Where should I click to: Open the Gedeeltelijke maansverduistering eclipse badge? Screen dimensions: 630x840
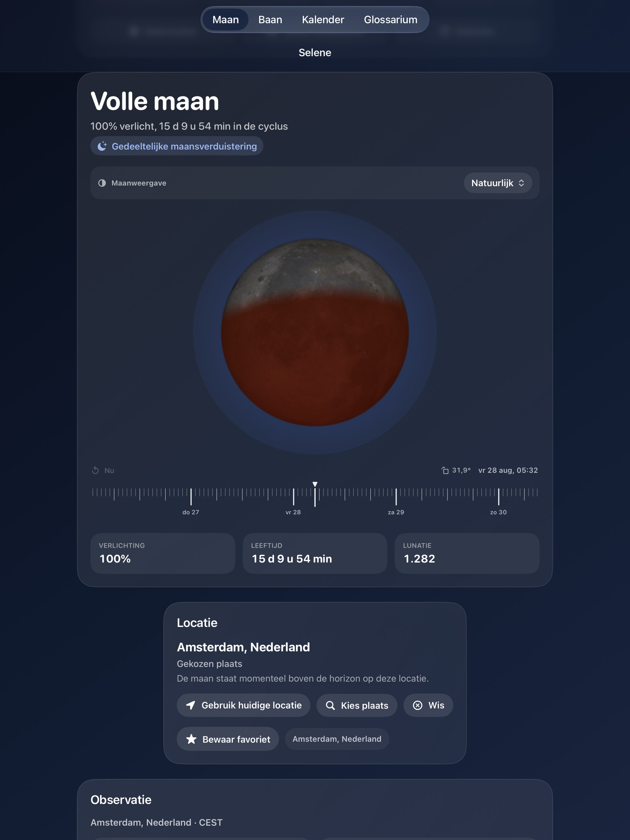177,146
